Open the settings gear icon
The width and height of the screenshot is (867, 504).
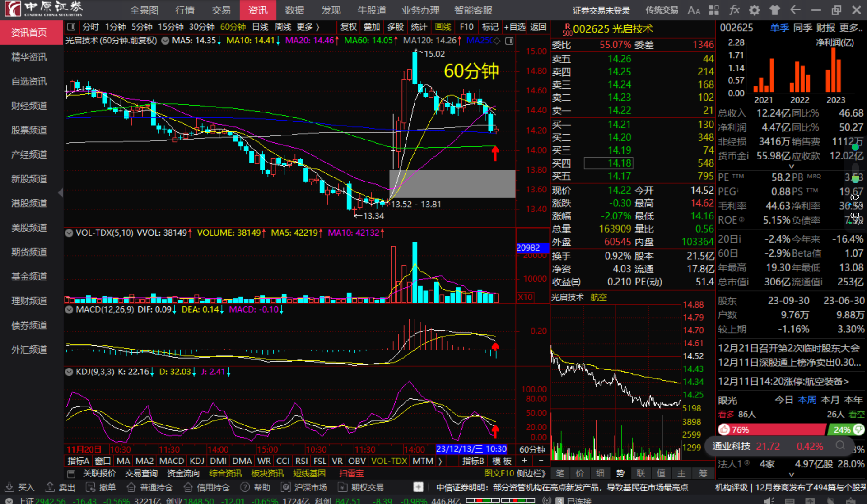(755, 10)
